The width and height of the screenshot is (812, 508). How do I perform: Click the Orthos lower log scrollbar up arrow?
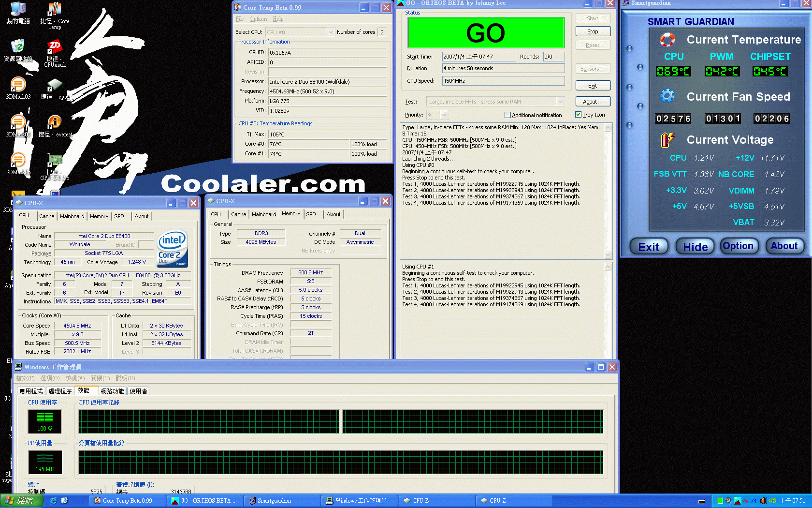click(608, 267)
